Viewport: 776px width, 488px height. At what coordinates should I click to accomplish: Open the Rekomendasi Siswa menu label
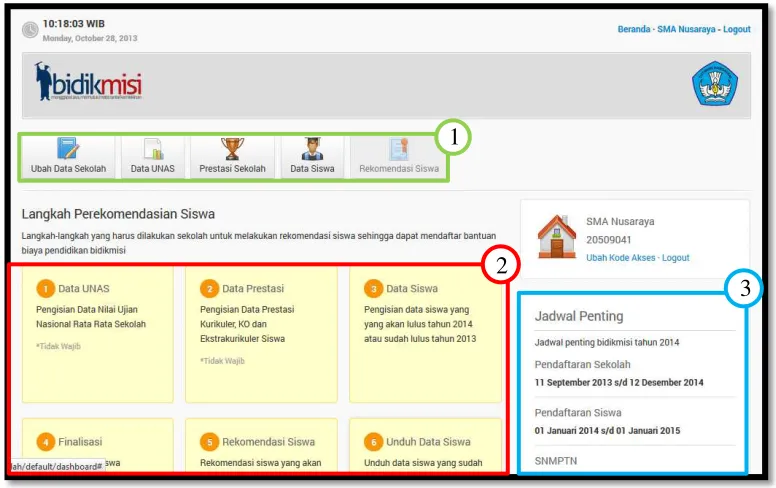click(x=399, y=168)
